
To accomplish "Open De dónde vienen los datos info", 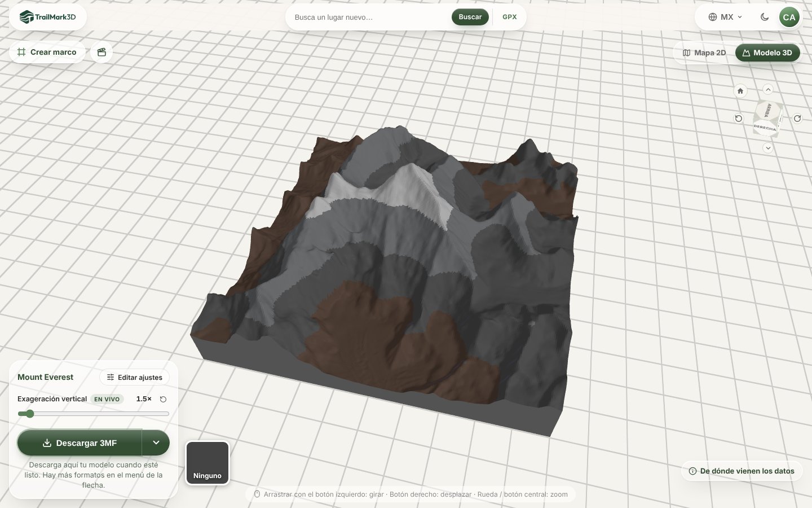I will click(x=742, y=471).
